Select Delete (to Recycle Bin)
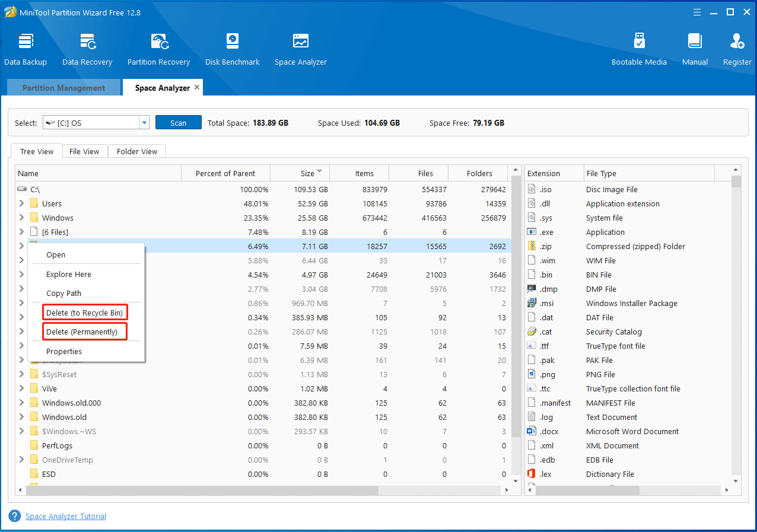Image resolution: width=757 pixels, height=532 pixels. (85, 313)
